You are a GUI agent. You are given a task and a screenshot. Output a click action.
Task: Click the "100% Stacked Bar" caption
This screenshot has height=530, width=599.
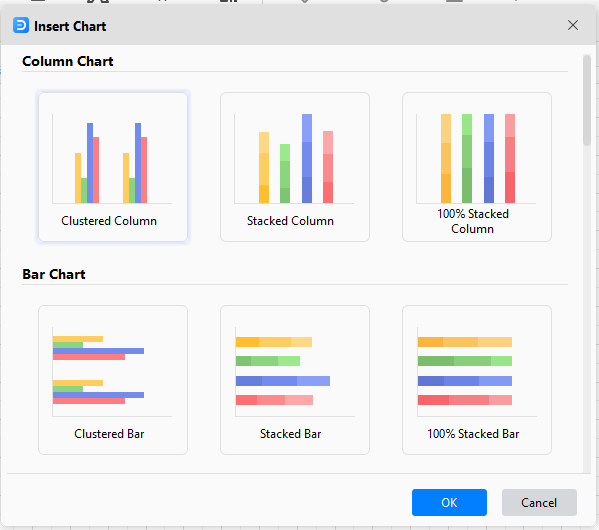[x=473, y=434]
